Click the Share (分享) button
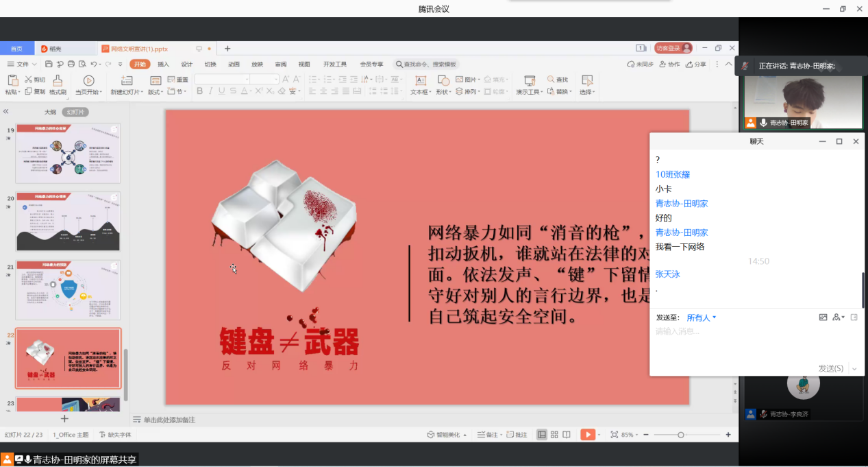Screen dimensions: 868x467 point(695,64)
